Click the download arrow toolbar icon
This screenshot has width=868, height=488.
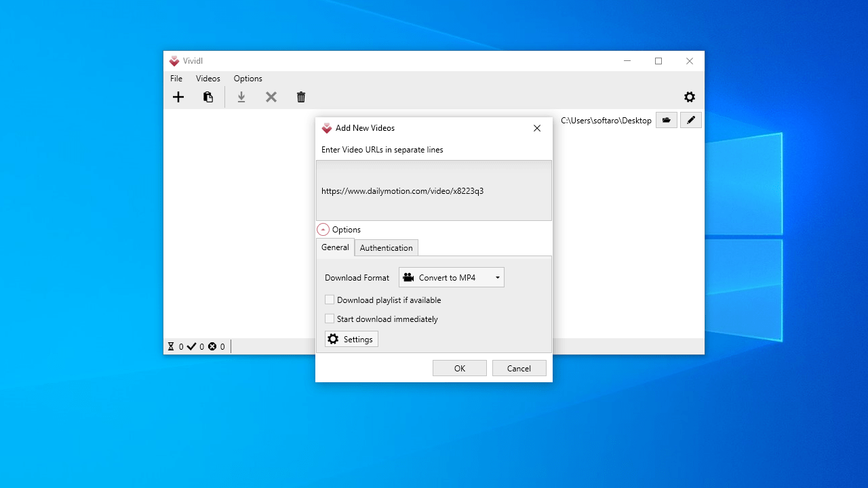(x=241, y=97)
